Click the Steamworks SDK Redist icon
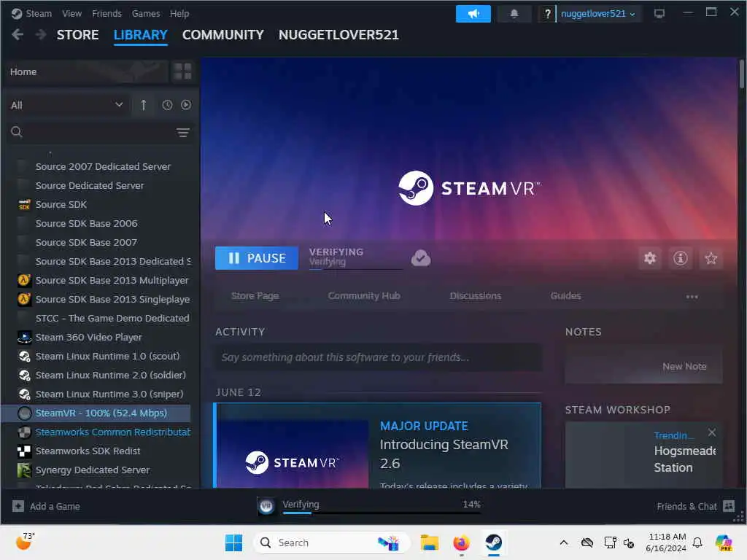 coord(24,451)
